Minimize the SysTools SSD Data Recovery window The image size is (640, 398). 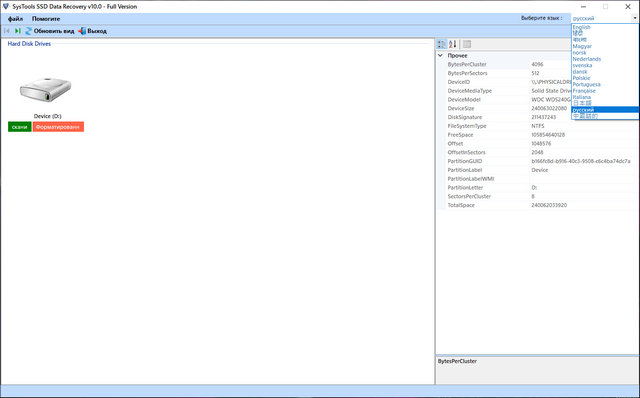(x=583, y=7)
